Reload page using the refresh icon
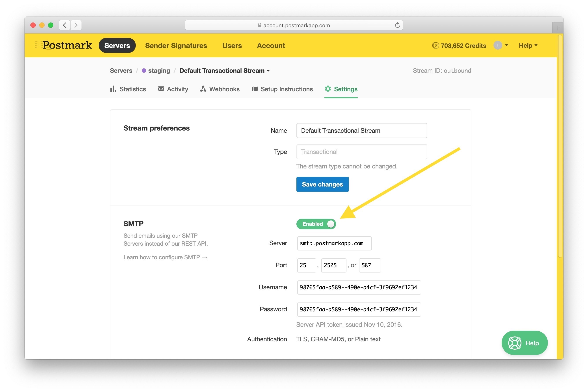The image size is (588, 392). (397, 25)
